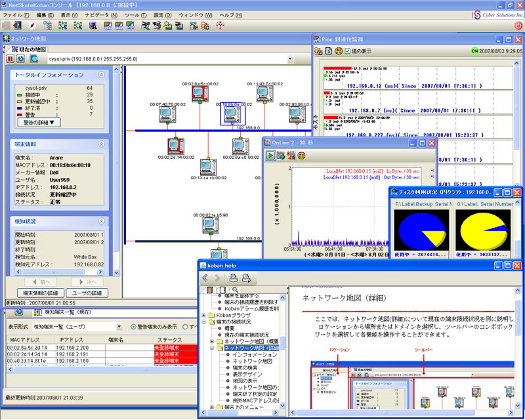
Task: Toggle the green ON indicator in Ping window
Action: [x=474, y=51]
